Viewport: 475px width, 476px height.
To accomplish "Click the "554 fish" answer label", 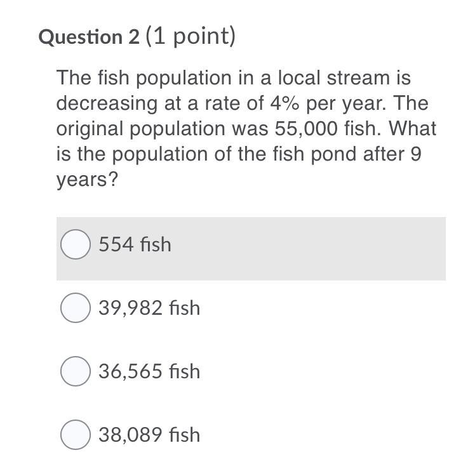I will [x=135, y=244].
